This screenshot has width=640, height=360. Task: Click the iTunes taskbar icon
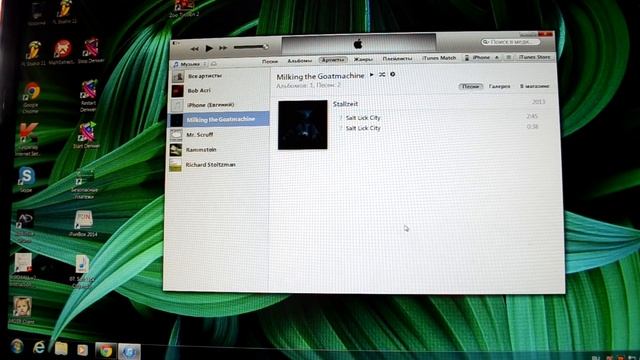[129, 351]
